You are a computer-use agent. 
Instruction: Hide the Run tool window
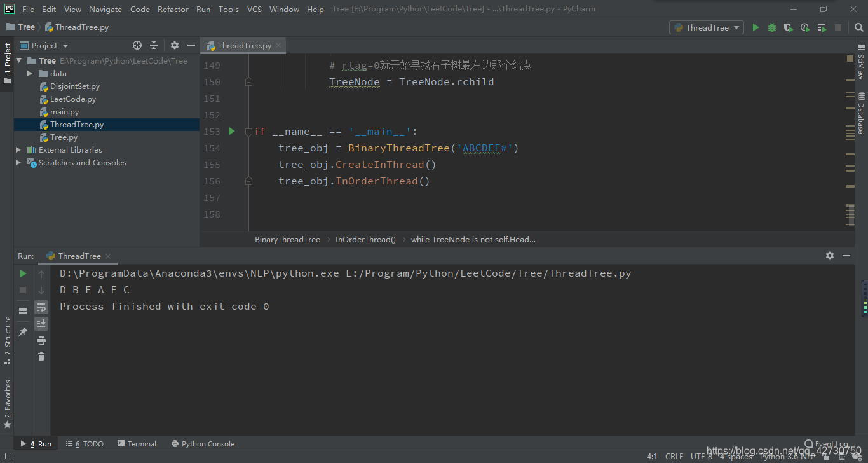[x=846, y=256]
